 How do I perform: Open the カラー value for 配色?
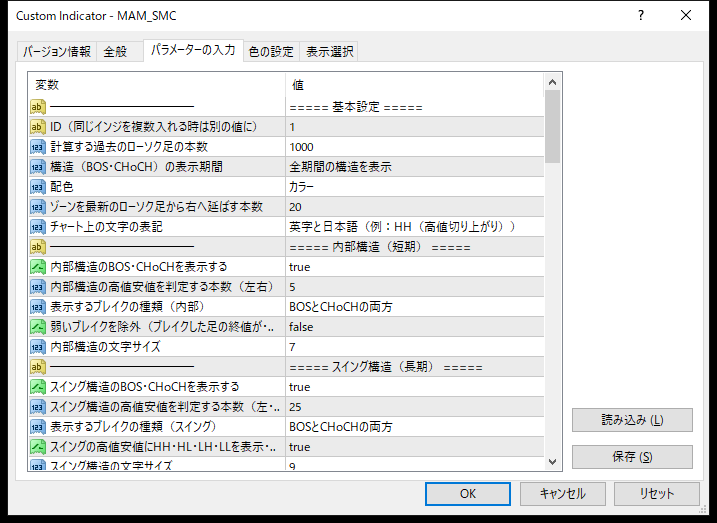pyautogui.click(x=415, y=187)
